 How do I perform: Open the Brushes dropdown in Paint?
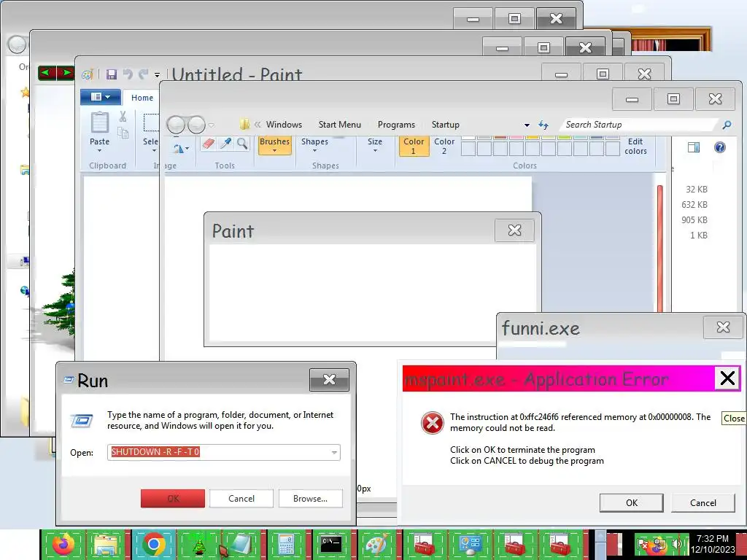[275, 146]
